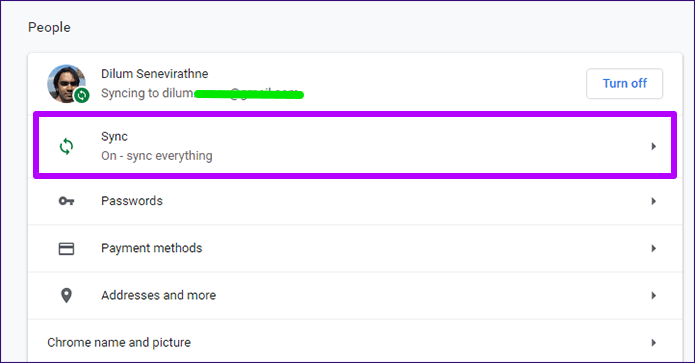Open the Chrome name and picture entry

(355, 343)
